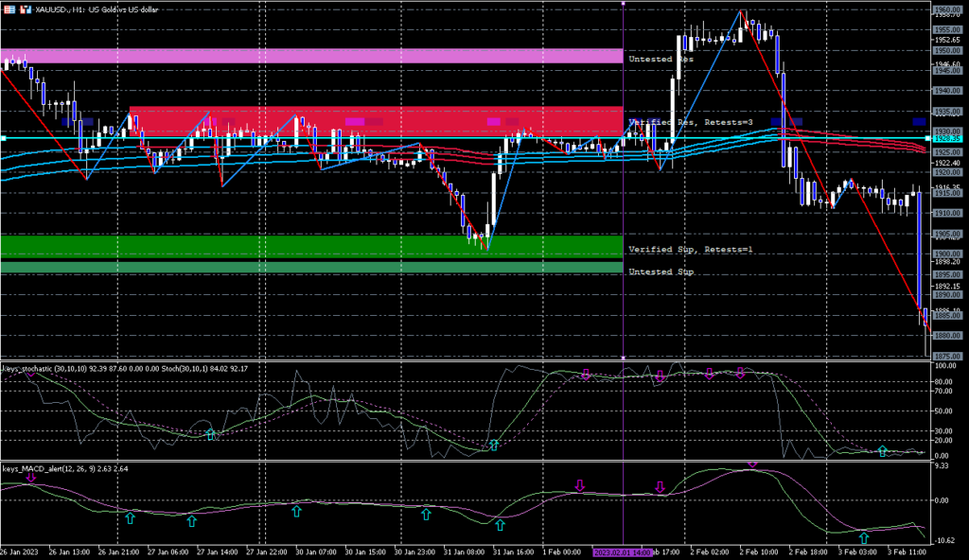
Task: Select the bright green Verified Support zone
Action: point(310,246)
